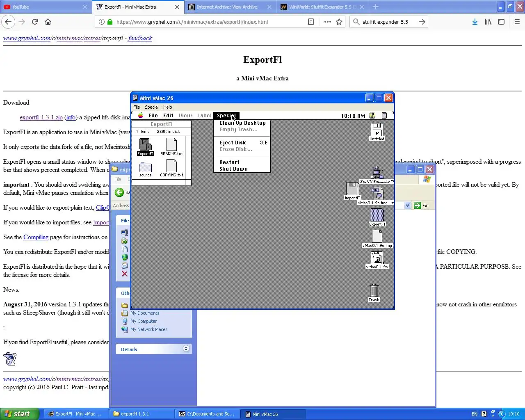Click the EN language indicator in tray

(474, 414)
